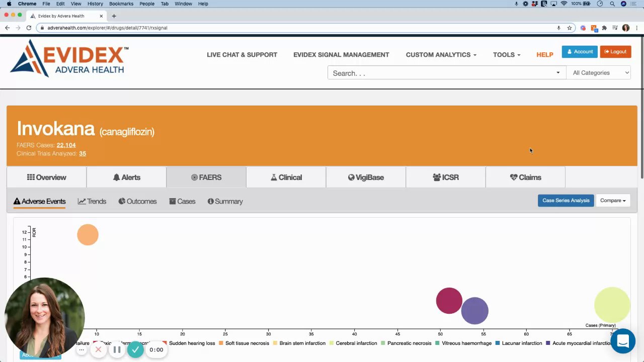Click the HubSpot extension icon
Viewport: 644px width, 362px height.
594,28
